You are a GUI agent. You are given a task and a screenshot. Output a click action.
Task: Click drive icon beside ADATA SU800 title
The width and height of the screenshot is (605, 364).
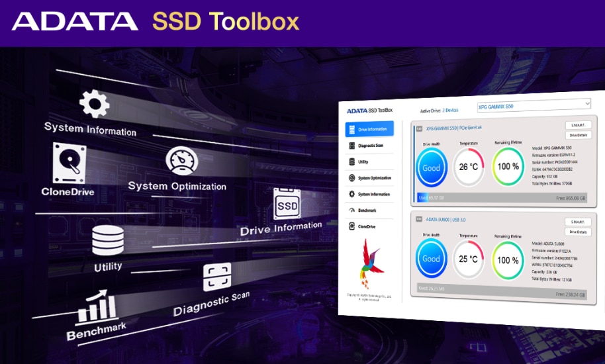tap(419, 219)
